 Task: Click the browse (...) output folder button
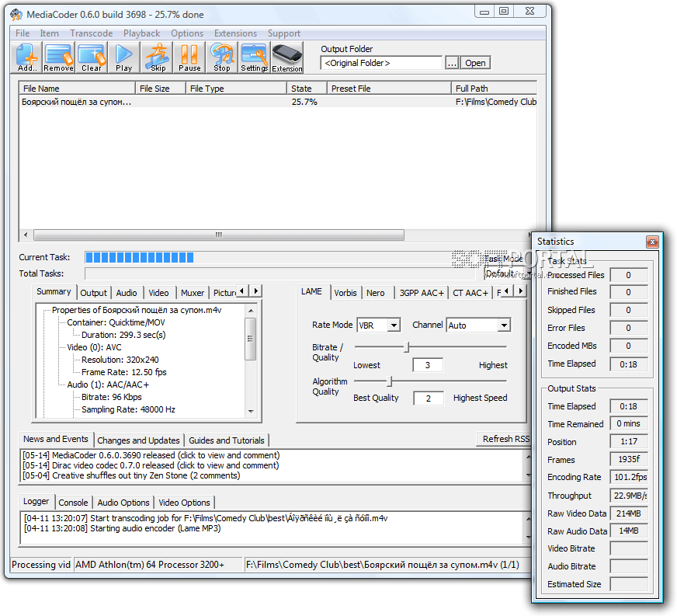452,63
